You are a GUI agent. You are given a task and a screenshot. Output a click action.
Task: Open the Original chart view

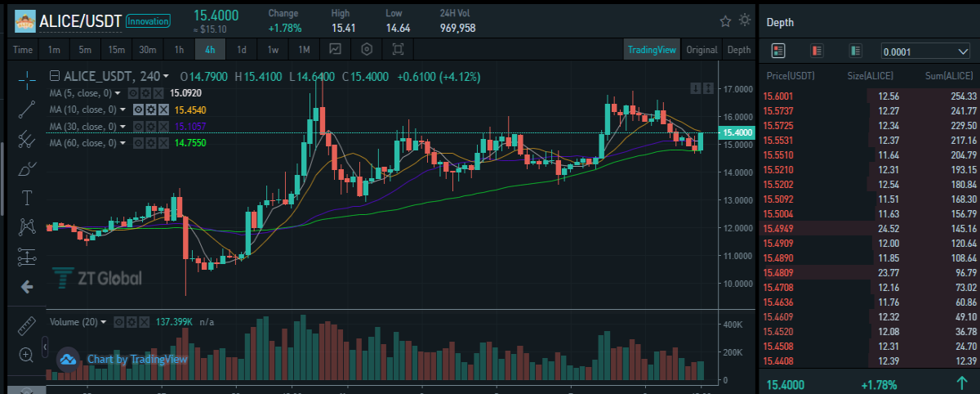pos(702,49)
